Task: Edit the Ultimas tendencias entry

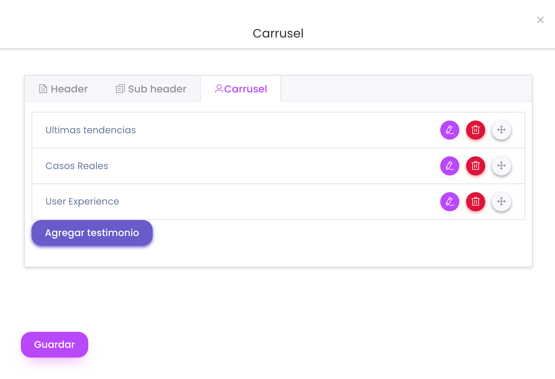Action: (450, 130)
